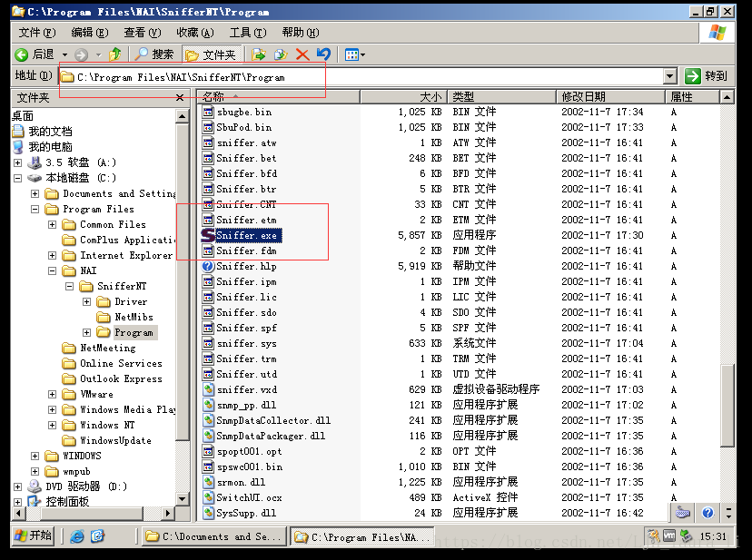Viewport: 752px width, 560px height.
Task: Collapse the SnifferNT tree node
Action: coord(70,286)
